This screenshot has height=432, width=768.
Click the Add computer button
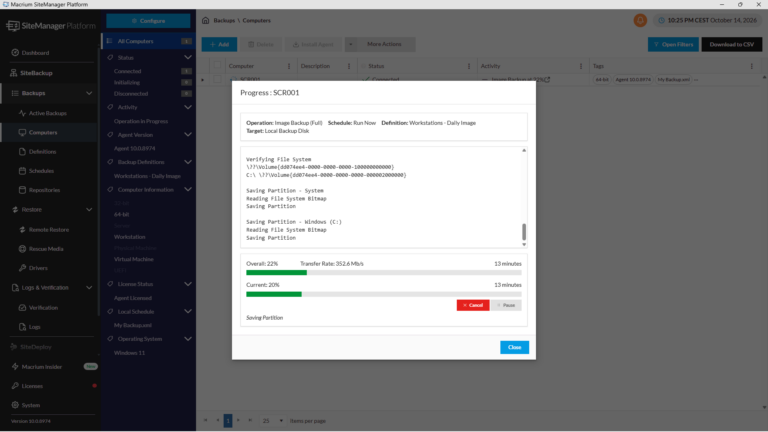pyautogui.click(x=219, y=45)
